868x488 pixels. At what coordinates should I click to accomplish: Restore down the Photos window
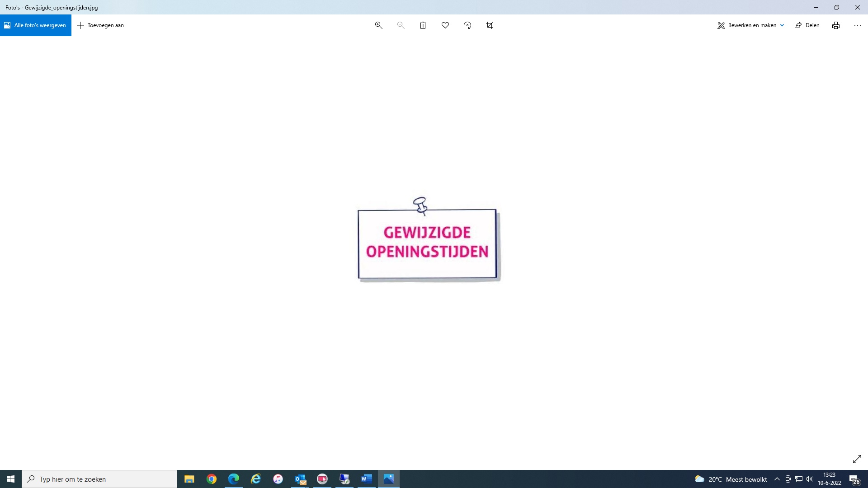pyautogui.click(x=837, y=7)
